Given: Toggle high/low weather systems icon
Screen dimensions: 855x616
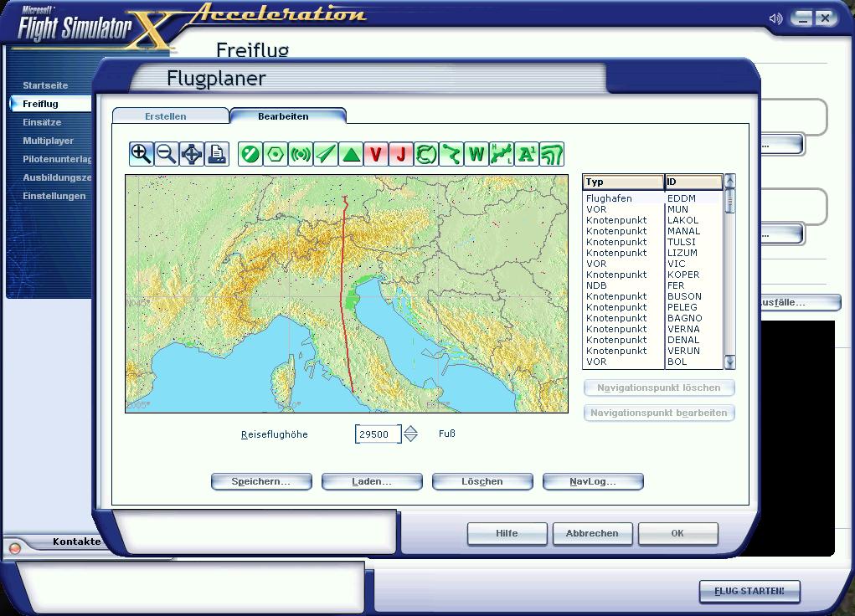Looking at the screenshot, I should coord(502,154).
